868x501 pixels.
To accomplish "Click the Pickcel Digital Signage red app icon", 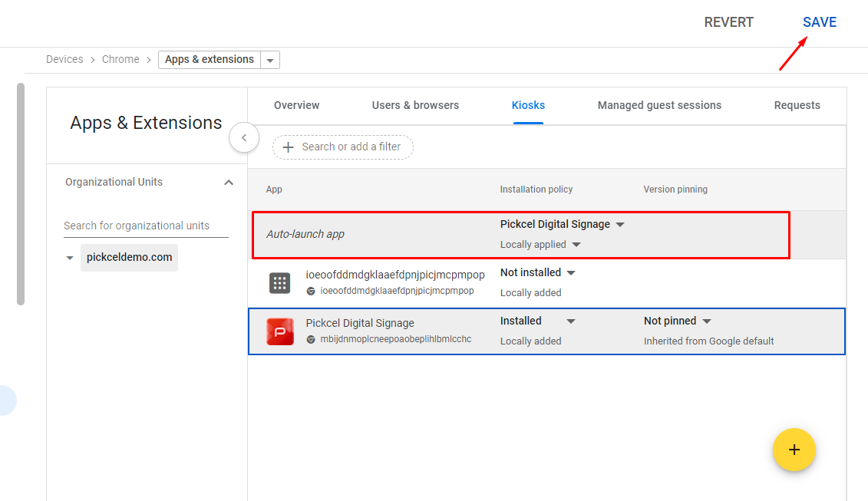I will pos(280,331).
